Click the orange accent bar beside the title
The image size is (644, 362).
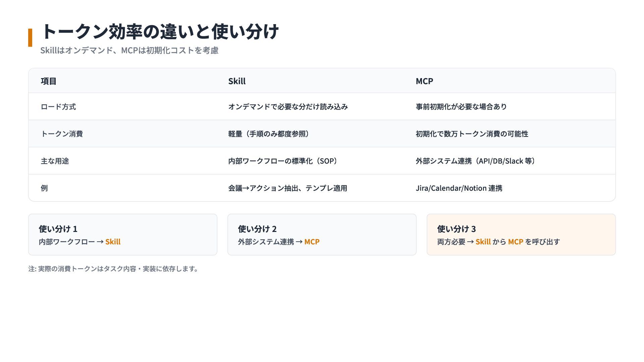click(30, 38)
